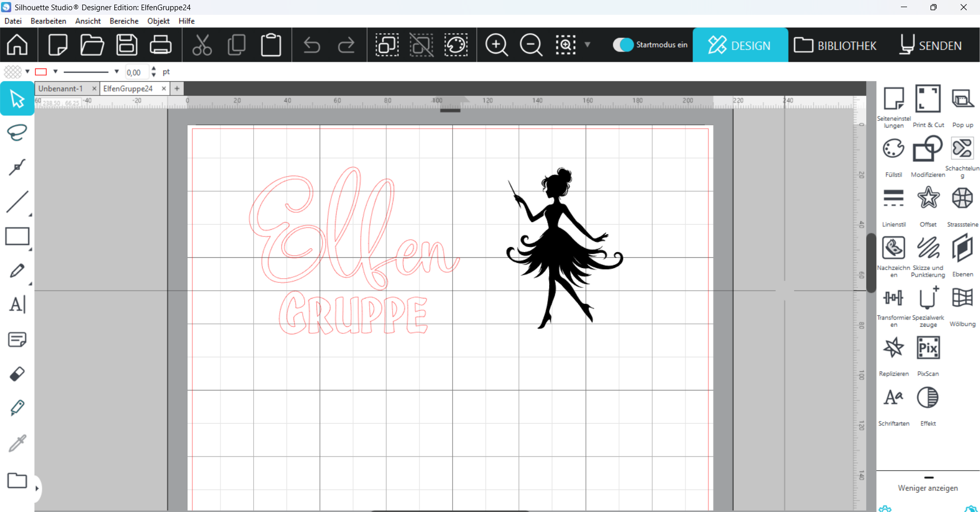This screenshot has width=980, height=512.
Task: Select the Eraser tool
Action: tap(17, 374)
